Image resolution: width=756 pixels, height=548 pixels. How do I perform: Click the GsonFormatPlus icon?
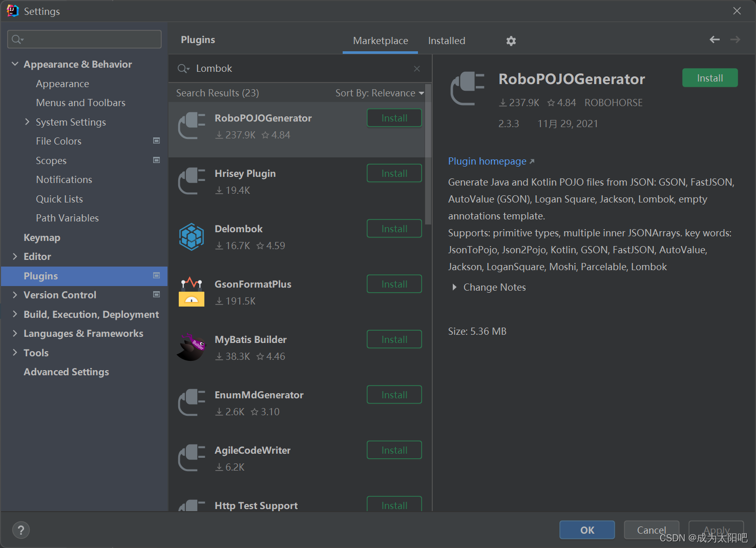[192, 292]
